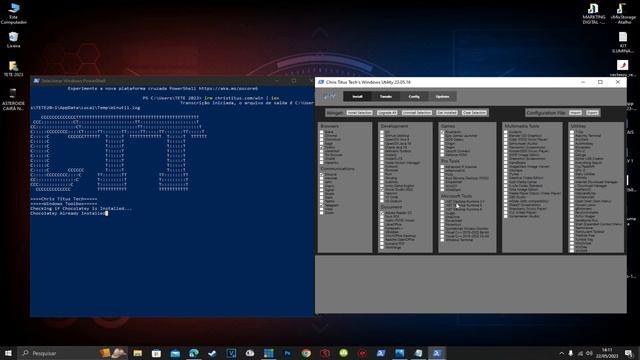Toggle the Chrome checkbox under Browsers
640x360 pixels.
coord(322,136)
